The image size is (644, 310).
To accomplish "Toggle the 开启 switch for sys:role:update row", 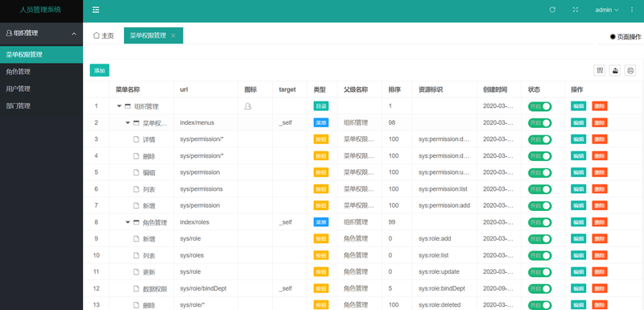I will coord(539,272).
